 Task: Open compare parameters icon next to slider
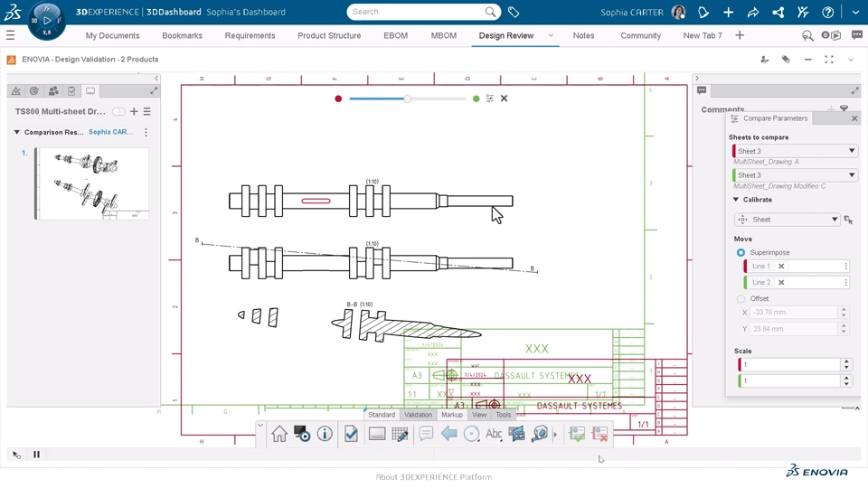pyautogui.click(x=490, y=99)
